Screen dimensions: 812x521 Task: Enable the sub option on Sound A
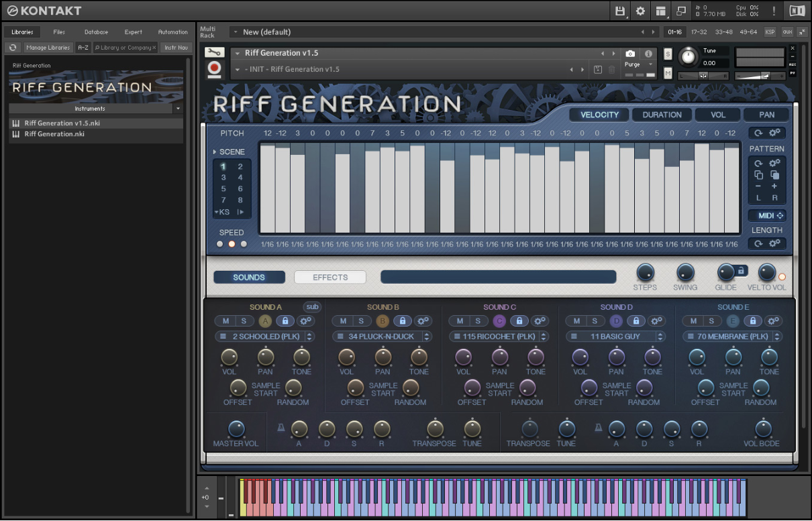[x=312, y=307]
